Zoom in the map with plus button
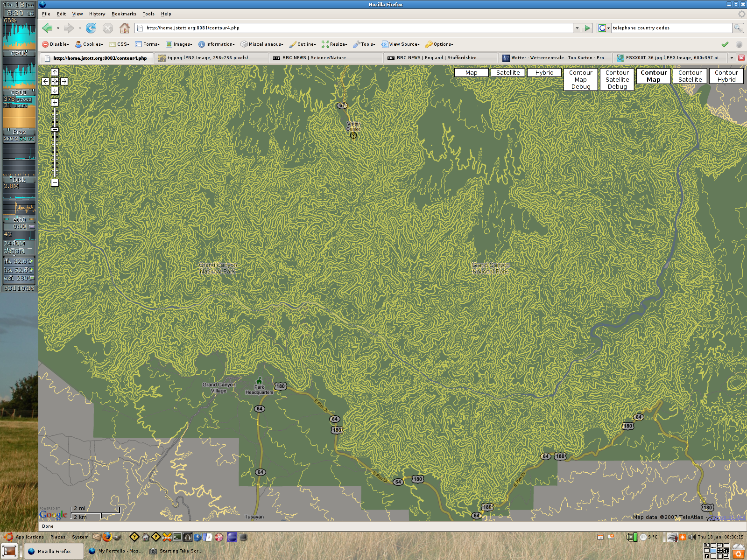 tap(55, 102)
